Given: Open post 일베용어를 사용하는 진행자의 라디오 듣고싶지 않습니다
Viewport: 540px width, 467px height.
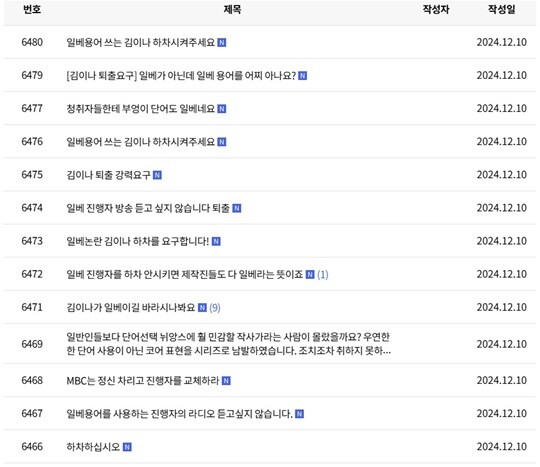Looking at the screenshot, I should 179,414.
